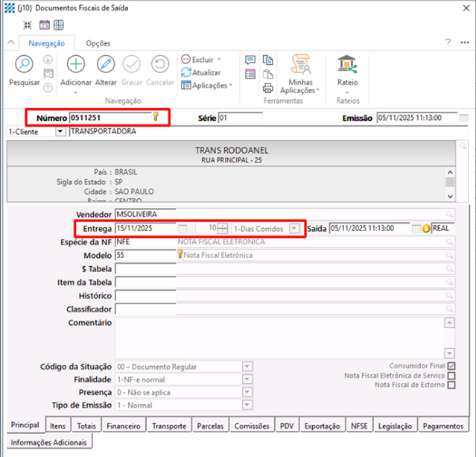Enable Nota Fiscal Eletrônica de Serviço checkbox
This screenshot has height=457, width=476.
point(451,376)
